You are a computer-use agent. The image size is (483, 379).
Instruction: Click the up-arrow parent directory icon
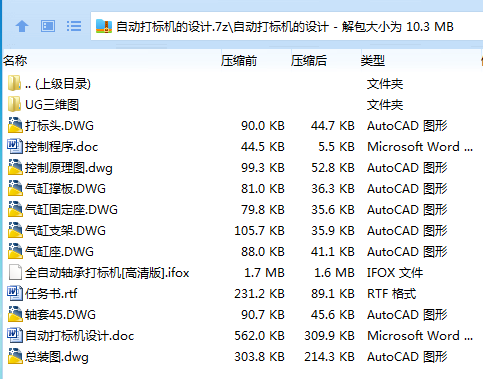pyautogui.click(x=22, y=26)
